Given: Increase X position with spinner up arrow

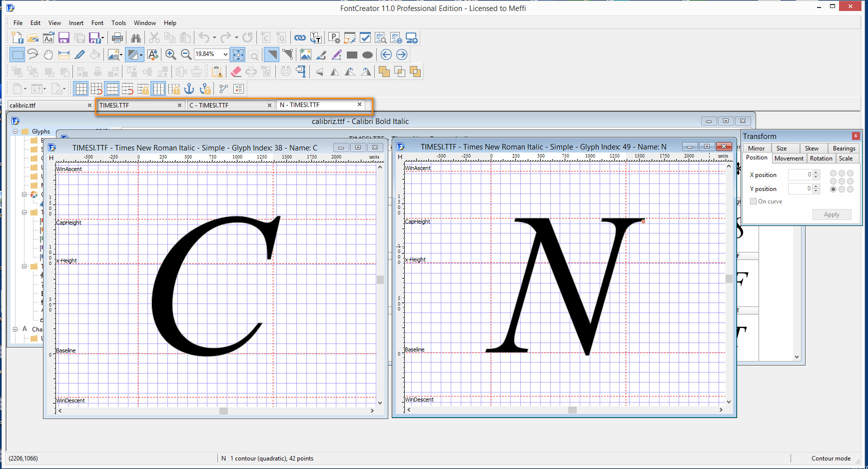Looking at the screenshot, I should (816, 172).
